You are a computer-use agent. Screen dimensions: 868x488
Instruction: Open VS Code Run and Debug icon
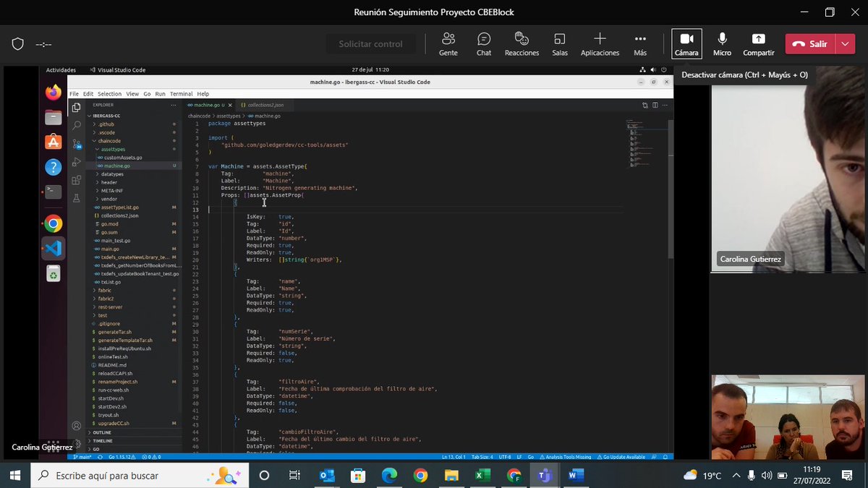76,162
